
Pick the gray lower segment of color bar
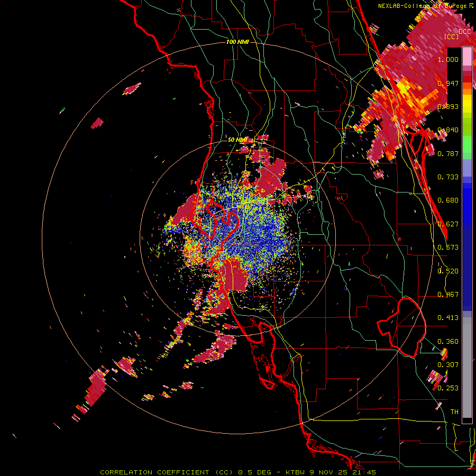[467, 368]
